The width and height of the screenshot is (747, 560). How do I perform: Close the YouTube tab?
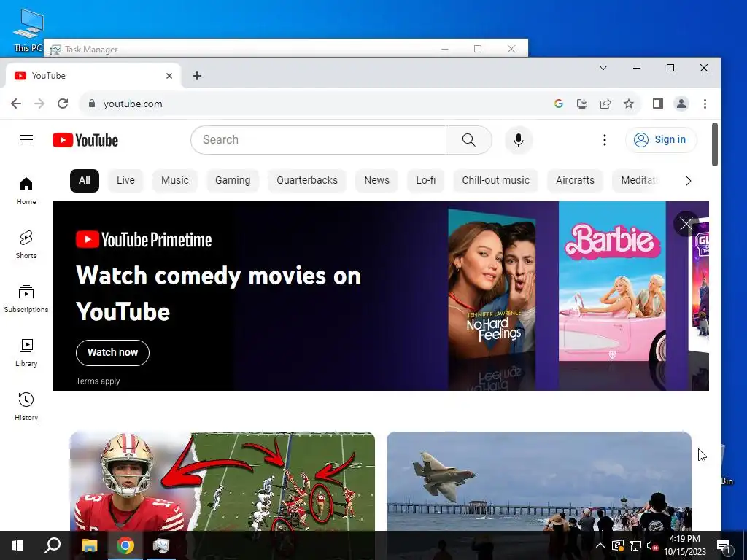pos(169,76)
